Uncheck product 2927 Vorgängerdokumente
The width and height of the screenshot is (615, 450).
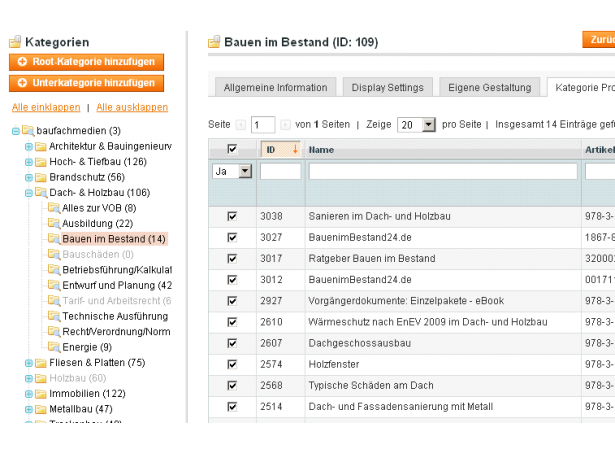232,301
